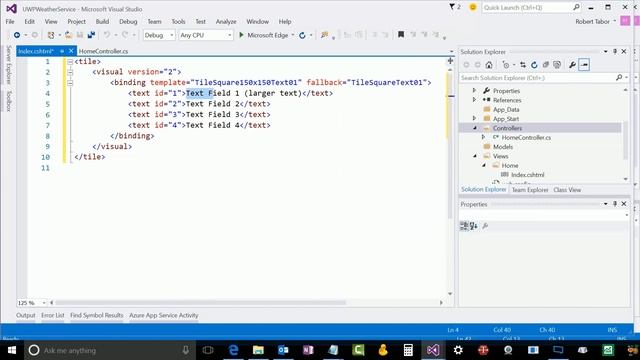Open the Microsoft Edge browser target dropdown
Image resolution: width=640 pixels, height=360 pixels.
(293, 35)
